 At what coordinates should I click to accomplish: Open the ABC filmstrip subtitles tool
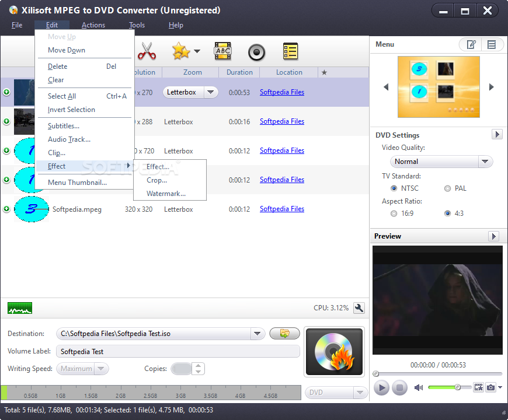point(222,51)
